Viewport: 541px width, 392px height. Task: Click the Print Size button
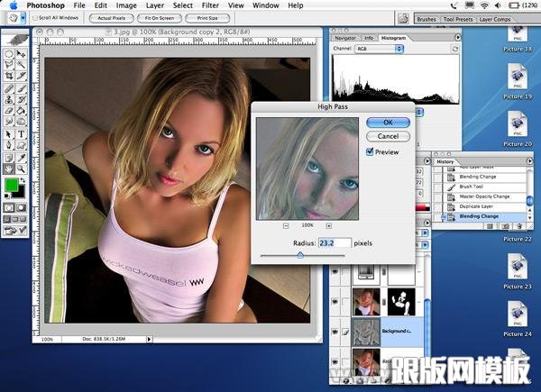[207, 18]
